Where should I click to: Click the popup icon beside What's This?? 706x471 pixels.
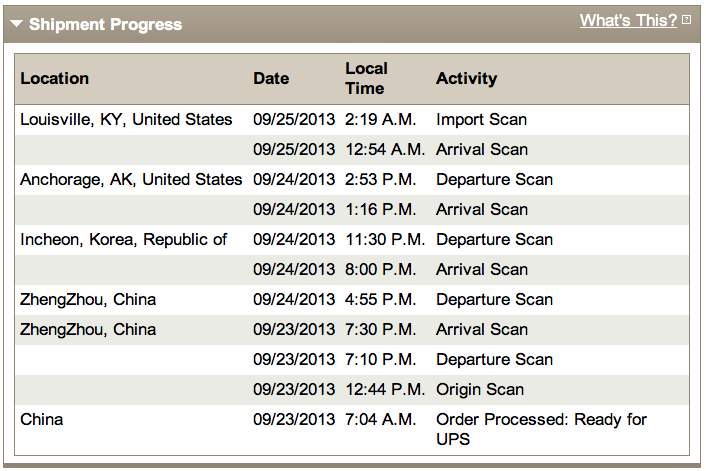[x=686, y=20]
